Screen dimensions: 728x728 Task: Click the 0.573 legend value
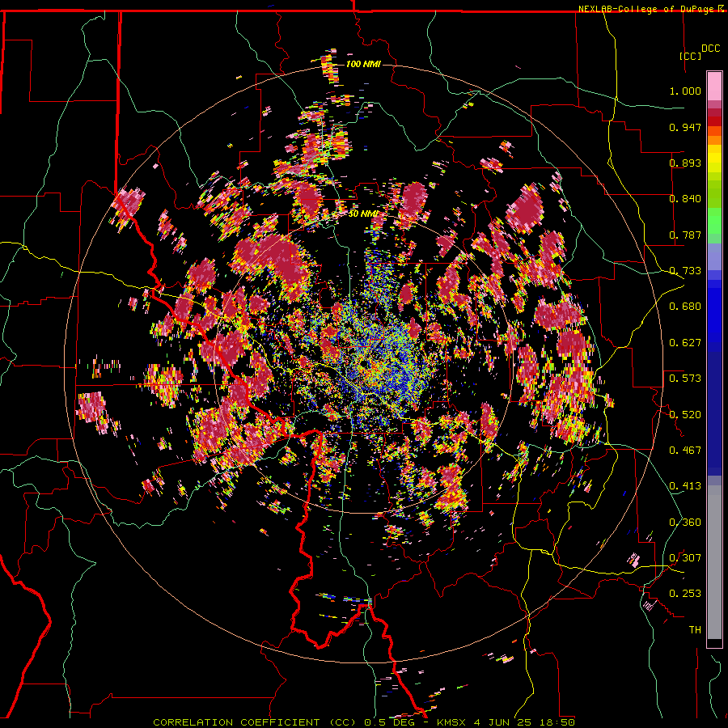click(685, 379)
